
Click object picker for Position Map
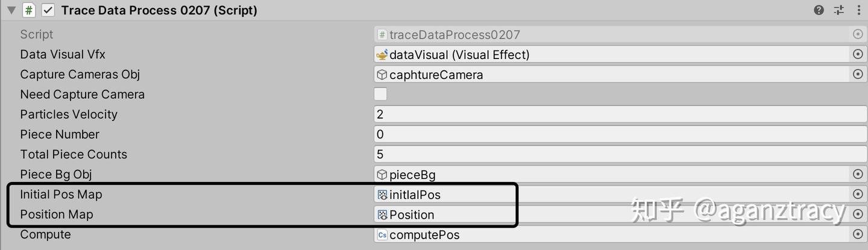[x=858, y=214]
